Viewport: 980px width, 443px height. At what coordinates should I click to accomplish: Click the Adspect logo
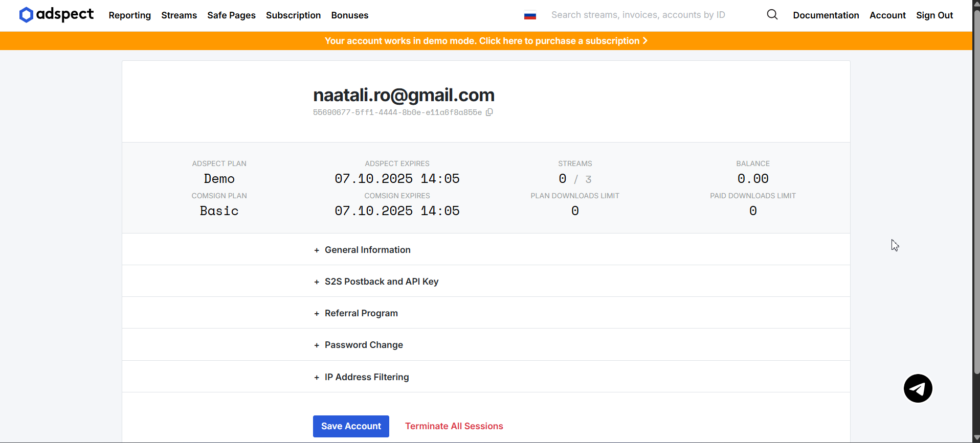(56, 15)
